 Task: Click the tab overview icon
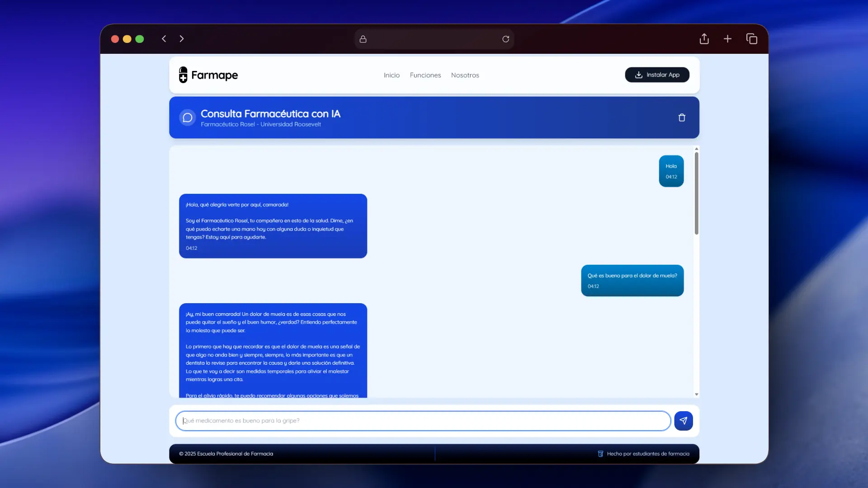pyautogui.click(x=752, y=39)
